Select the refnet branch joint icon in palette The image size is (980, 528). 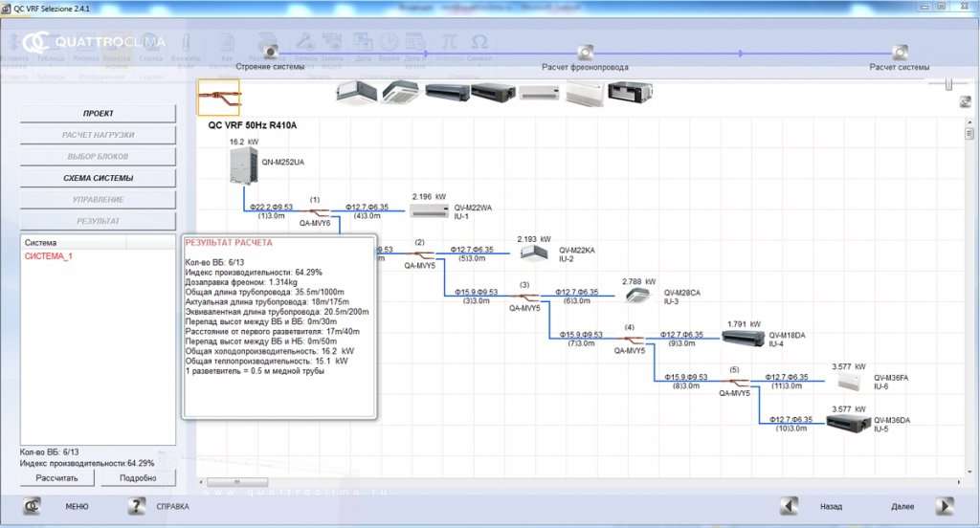click(x=219, y=98)
